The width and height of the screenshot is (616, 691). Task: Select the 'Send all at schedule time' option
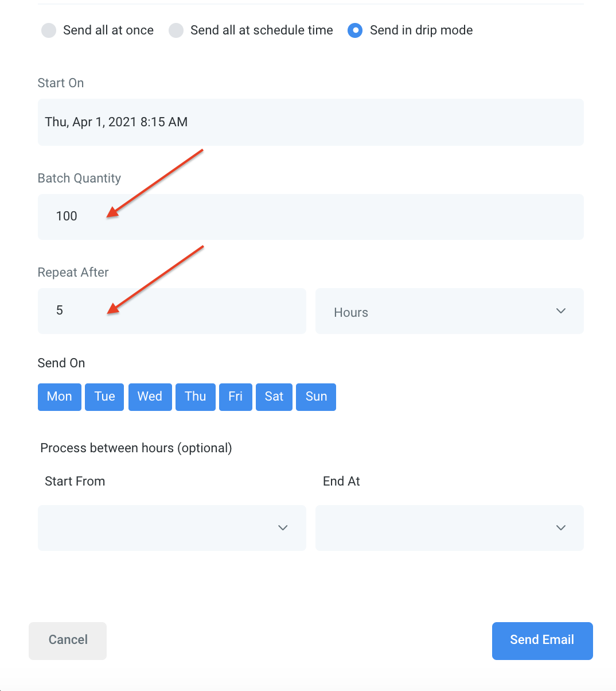[x=176, y=30]
